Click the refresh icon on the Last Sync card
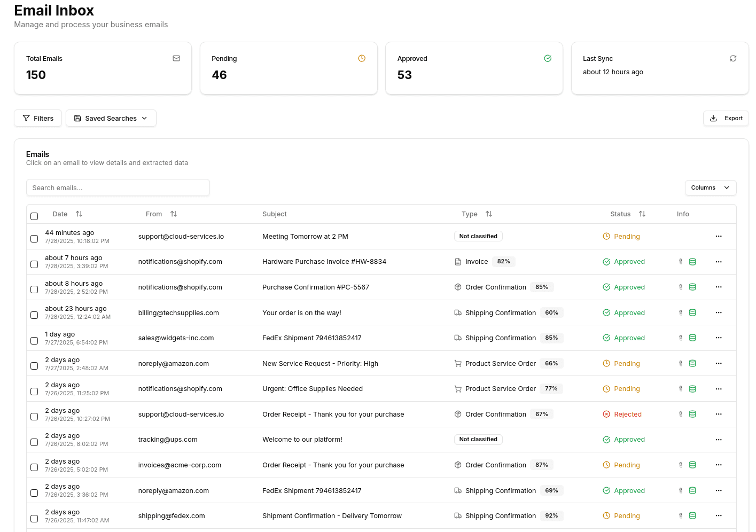Screen dimensions: 756x532 (732, 58)
